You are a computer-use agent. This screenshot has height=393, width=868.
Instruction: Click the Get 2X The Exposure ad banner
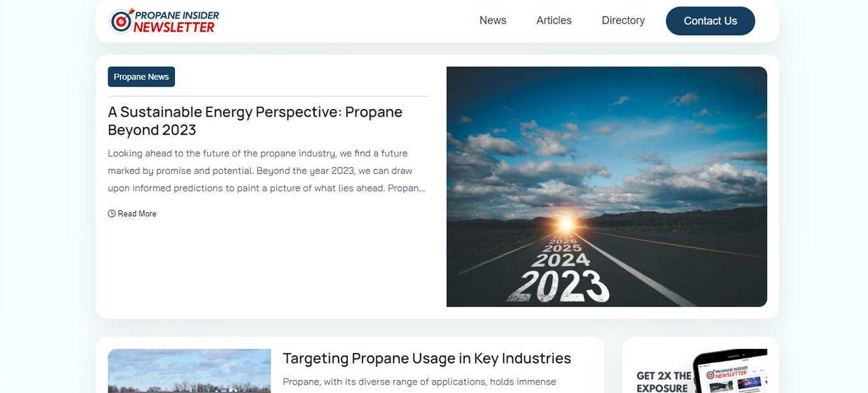701,371
